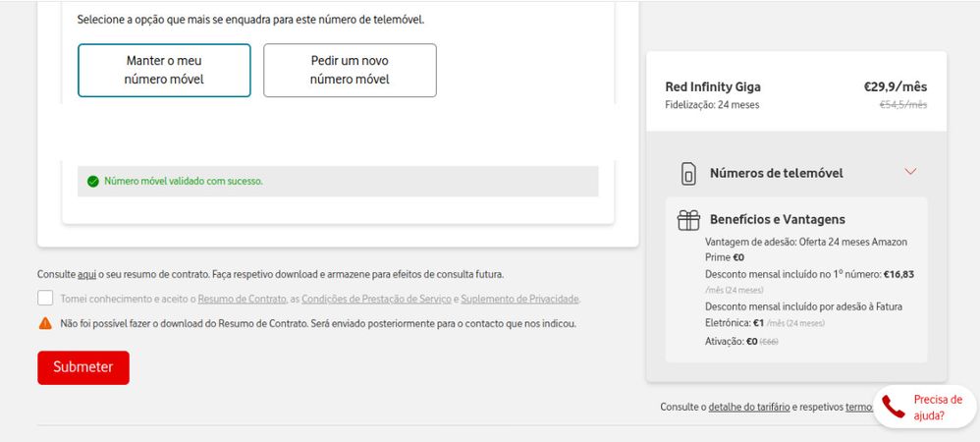Click the "Red Infinity Giga" plan title
The height and width of the screenshot is (442, 980).
tap(713, 86)
